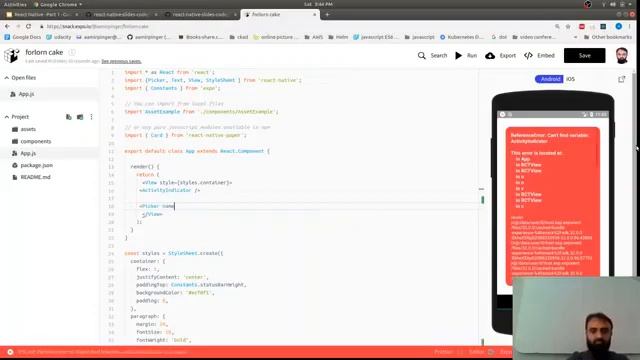Click the browser forward arrow
Image resolution: width=640 pixels, height=360 pixels.
[x=18, y=26]
